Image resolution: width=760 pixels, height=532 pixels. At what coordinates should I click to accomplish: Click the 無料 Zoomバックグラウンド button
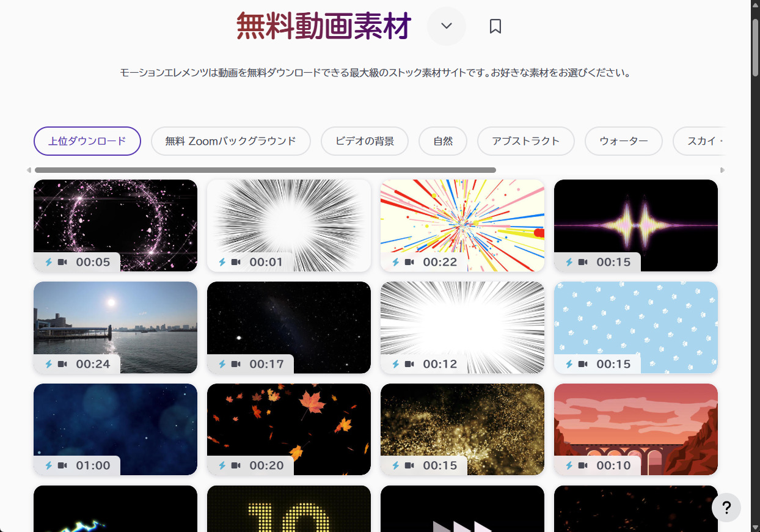coord(230,141)
